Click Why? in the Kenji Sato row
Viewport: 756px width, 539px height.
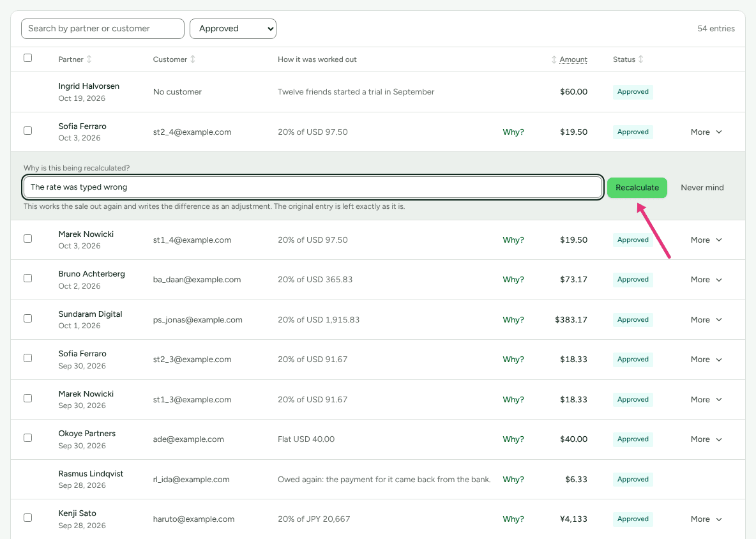click(x=513, y=519)
